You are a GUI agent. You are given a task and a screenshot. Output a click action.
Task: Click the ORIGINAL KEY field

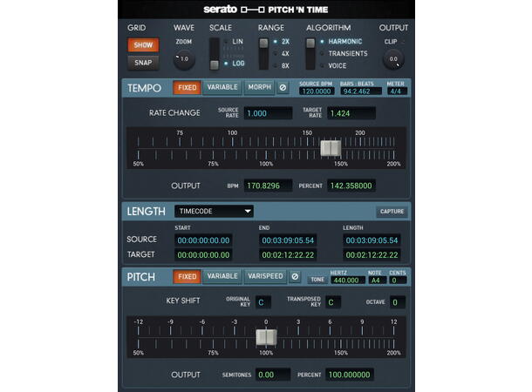(x=263, y=302)
